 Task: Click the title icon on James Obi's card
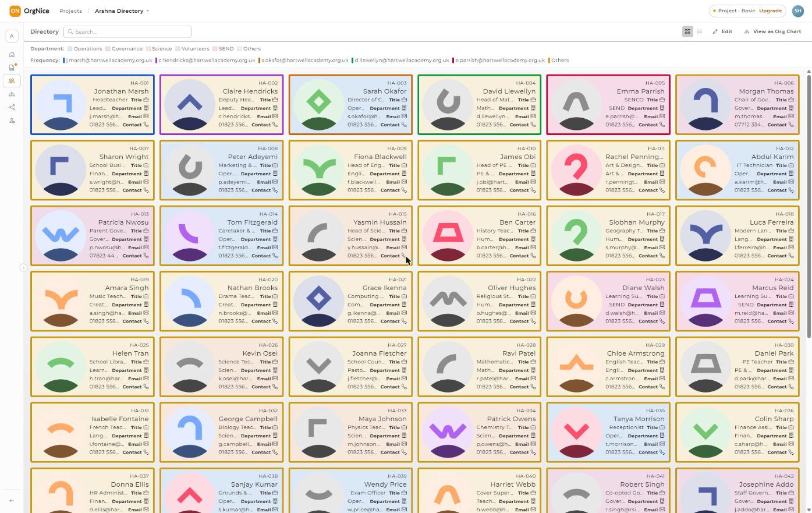(533, 165)
